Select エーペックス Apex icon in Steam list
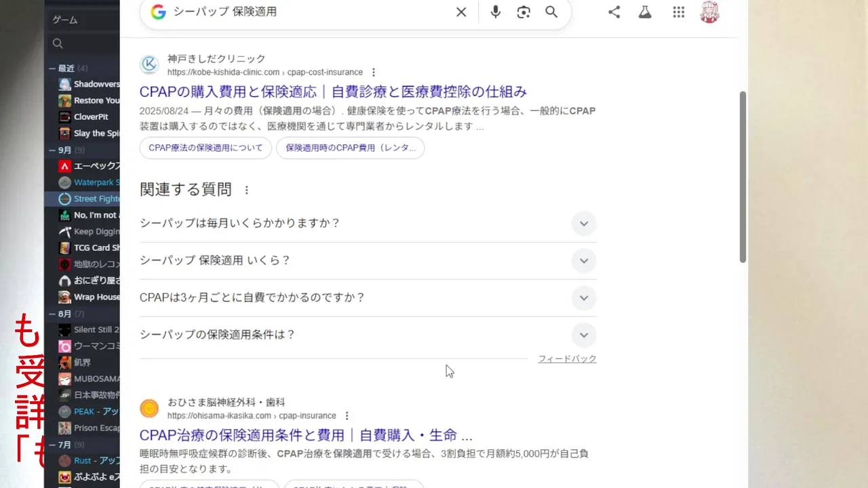Screen dimensions: 868x488 click(64, 166)
